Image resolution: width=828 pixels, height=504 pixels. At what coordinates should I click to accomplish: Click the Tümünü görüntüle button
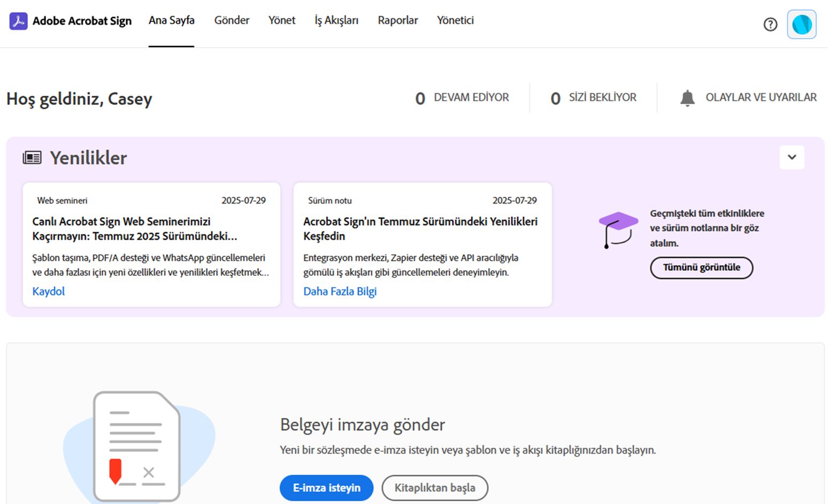[x=702, y=268]
